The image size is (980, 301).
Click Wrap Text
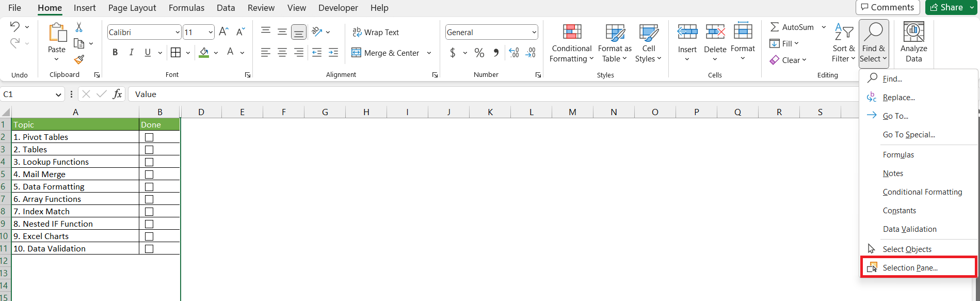(376, 32)
